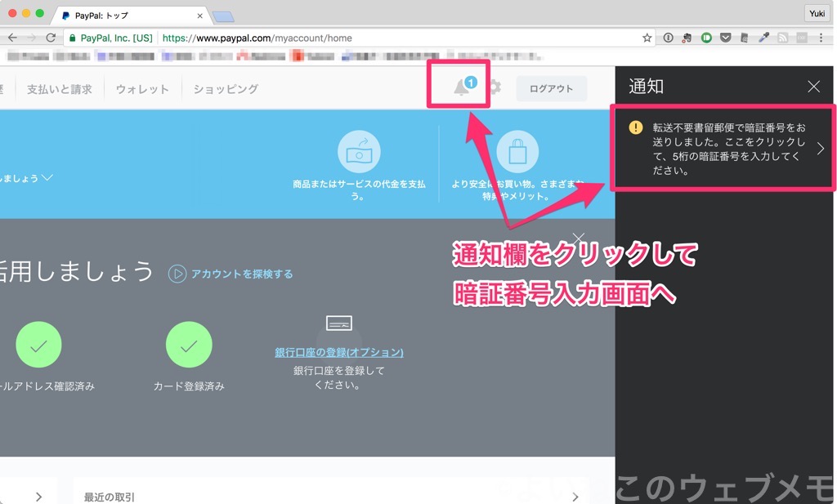
Task: Expand the しましょう chevron dropdown
Action: pos(47,178)
